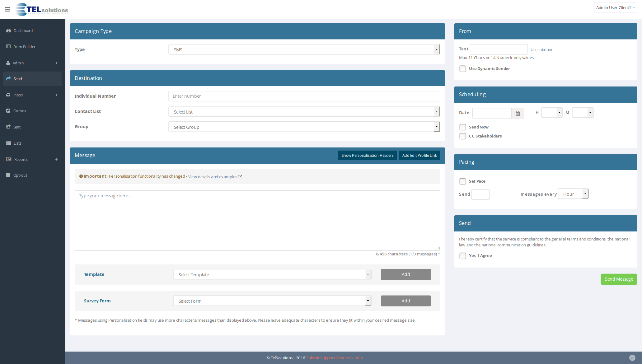This screenshot has width=642, height=364.
Task: Click the Lists sidebar icon
Action: [8, 143]
